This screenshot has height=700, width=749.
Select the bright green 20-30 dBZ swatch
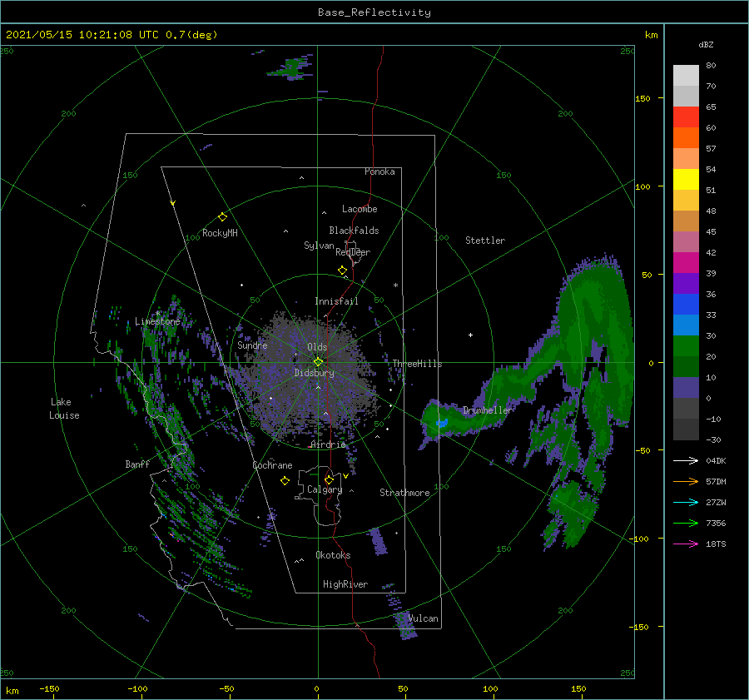(686, 346)
